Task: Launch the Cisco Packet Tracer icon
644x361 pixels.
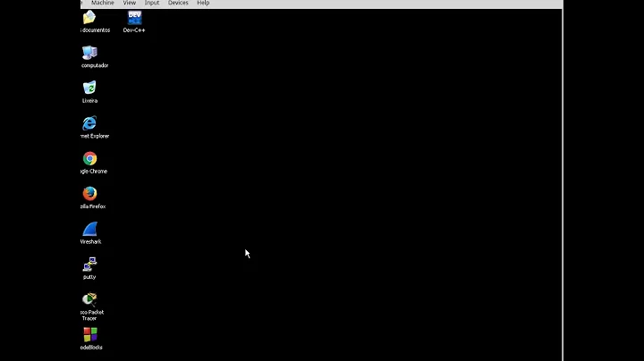Action: (x=89, y=299)
